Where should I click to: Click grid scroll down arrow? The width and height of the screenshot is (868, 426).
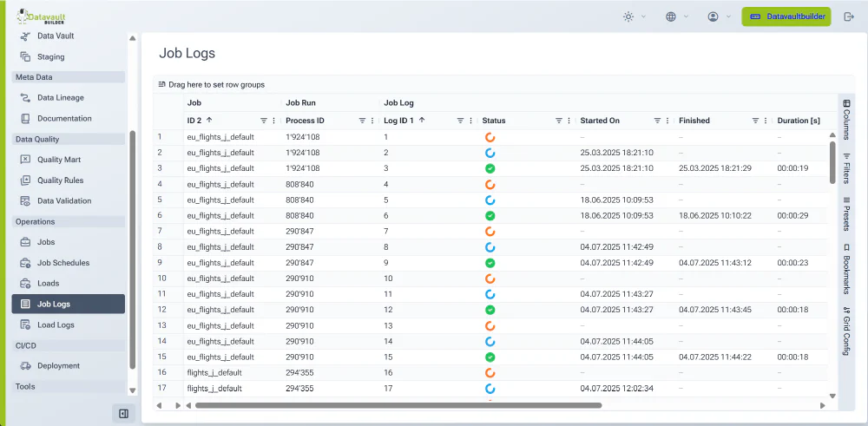pyautogui.click(x=832, y=396)
